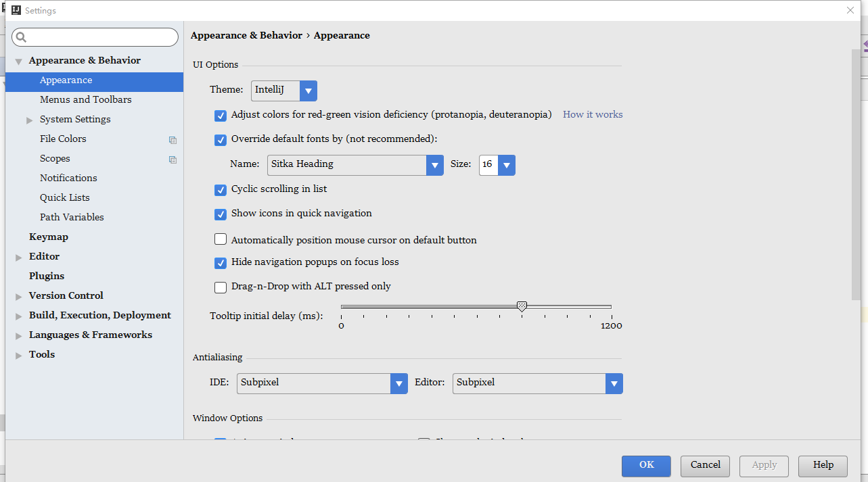Disable red-green vision deficiency color adjustment
Image resolution: width=868 pixels, height=482 pixels.
pyautogui.click(x=221, y=116)
